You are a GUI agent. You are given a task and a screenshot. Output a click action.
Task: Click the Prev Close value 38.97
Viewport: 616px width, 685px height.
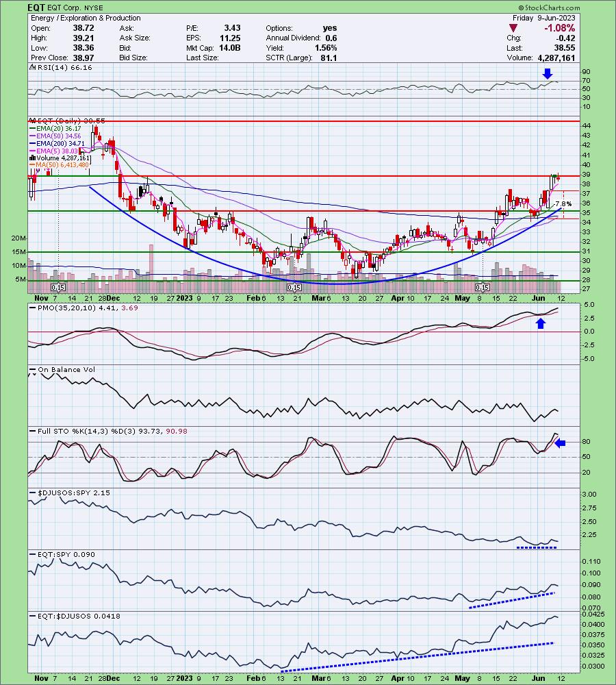(84, 58)
